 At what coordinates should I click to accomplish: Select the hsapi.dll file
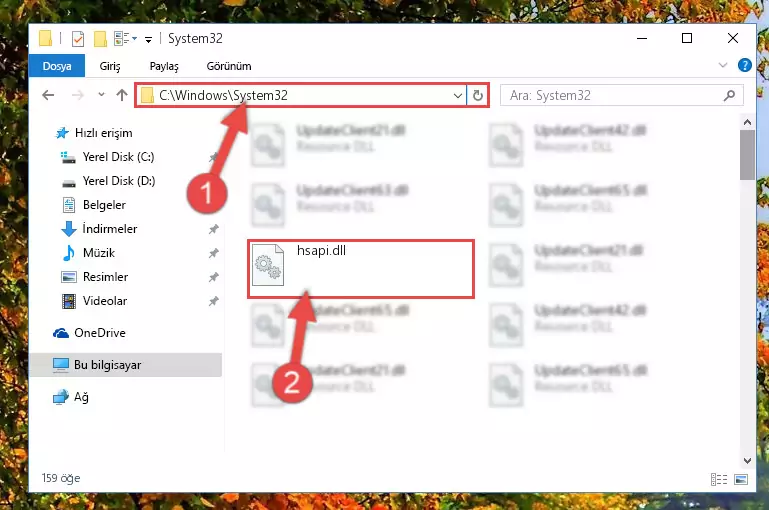tap(361, 268)
